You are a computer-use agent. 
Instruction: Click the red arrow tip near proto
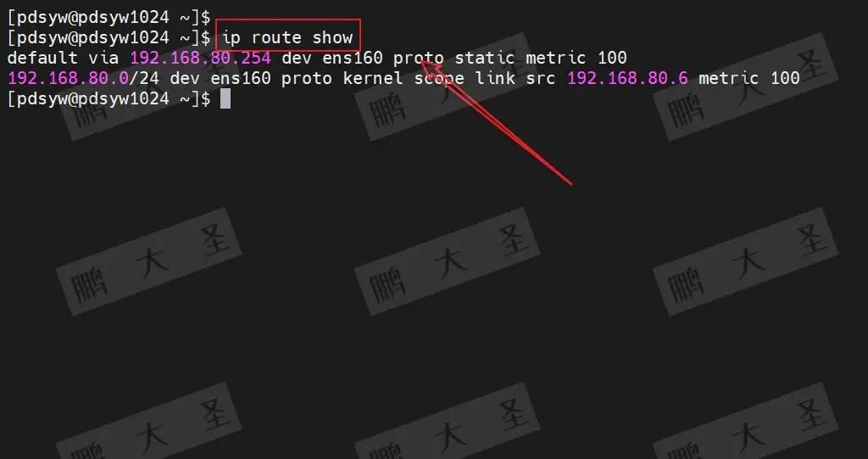pyautogui.click(x=422, y=62)
